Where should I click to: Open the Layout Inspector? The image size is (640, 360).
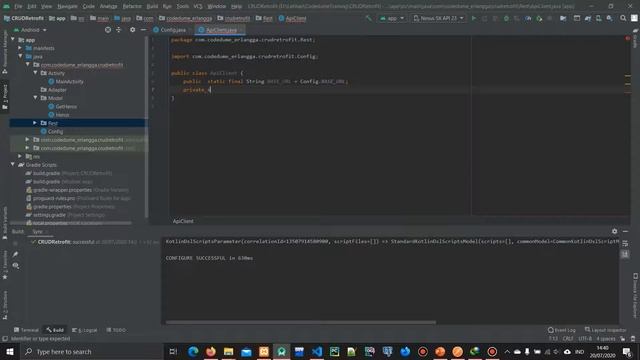click(605, 330)
